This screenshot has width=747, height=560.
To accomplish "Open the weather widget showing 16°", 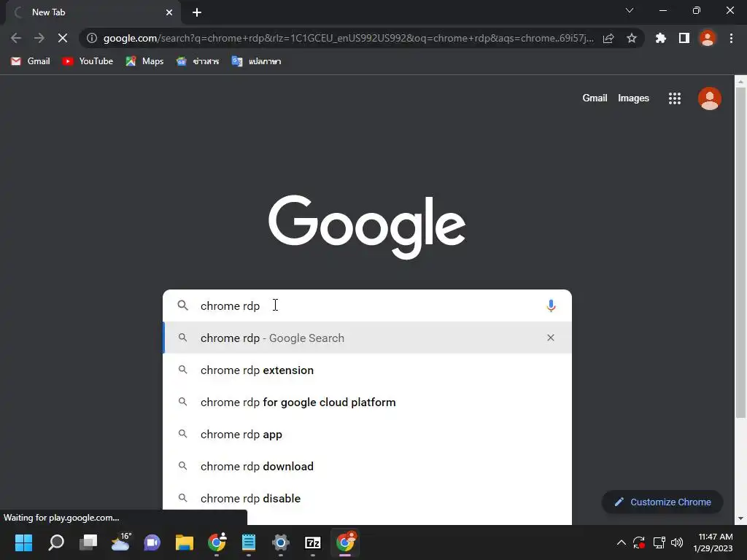I will tap(120, 542).
